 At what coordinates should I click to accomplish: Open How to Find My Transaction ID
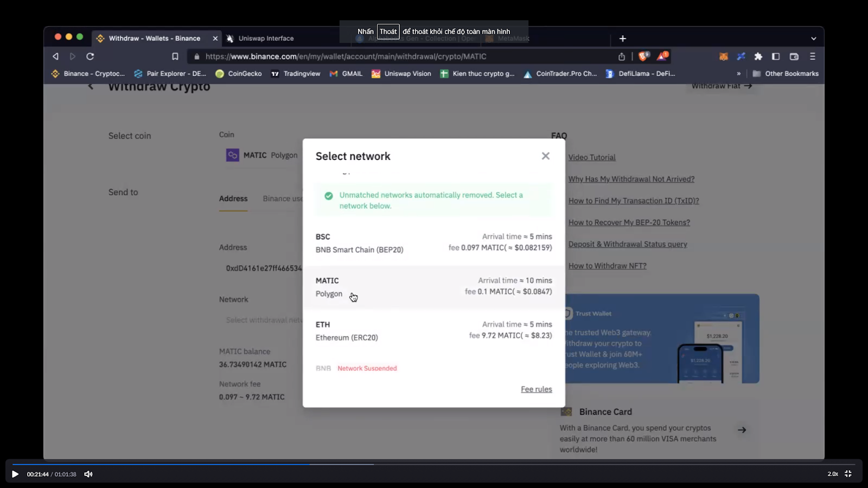point(634,201)
